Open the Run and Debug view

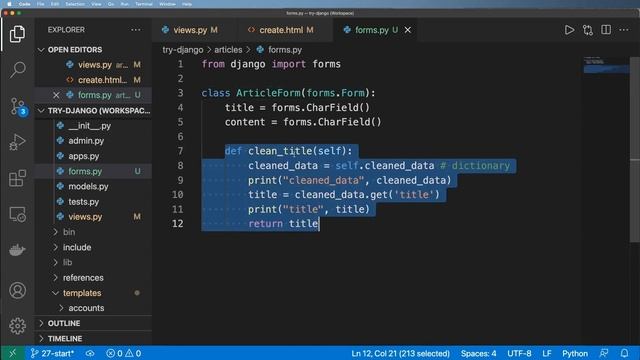pyautogui.click(x=17, y=142)
